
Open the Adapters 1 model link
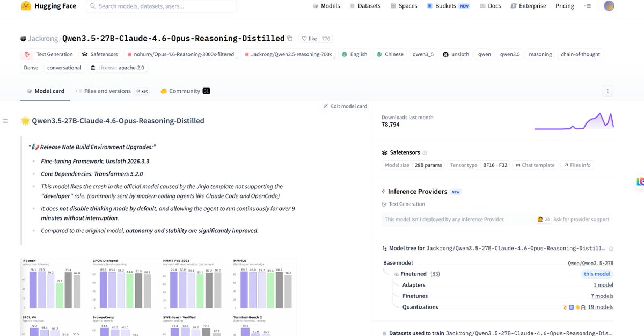pos(603,285)
